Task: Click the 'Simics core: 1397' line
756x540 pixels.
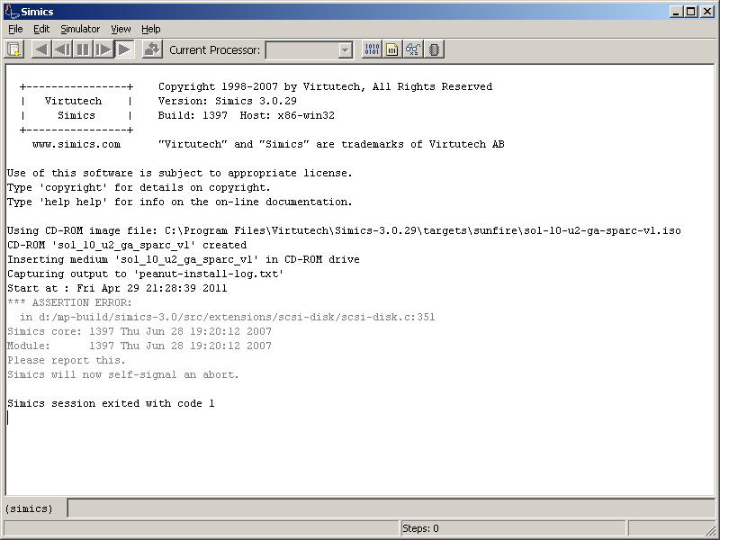Action: pyautogui.click(x=139, y=332)
